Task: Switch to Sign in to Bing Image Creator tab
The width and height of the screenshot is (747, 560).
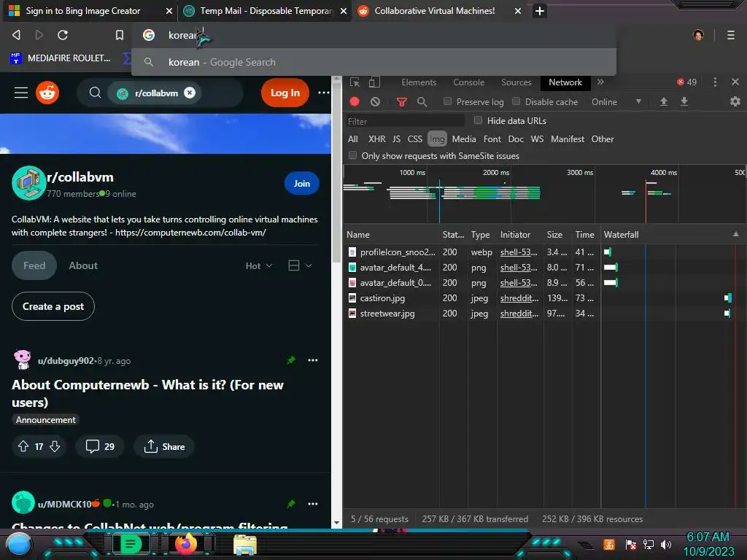Action: (89, 11)
